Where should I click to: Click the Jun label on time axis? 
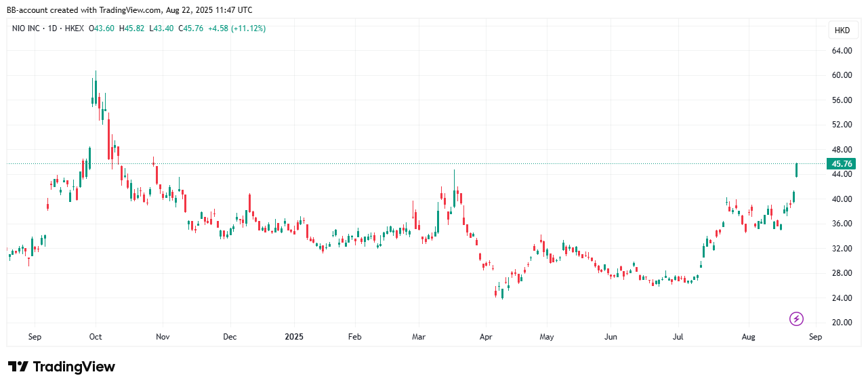tap(611, 337)
